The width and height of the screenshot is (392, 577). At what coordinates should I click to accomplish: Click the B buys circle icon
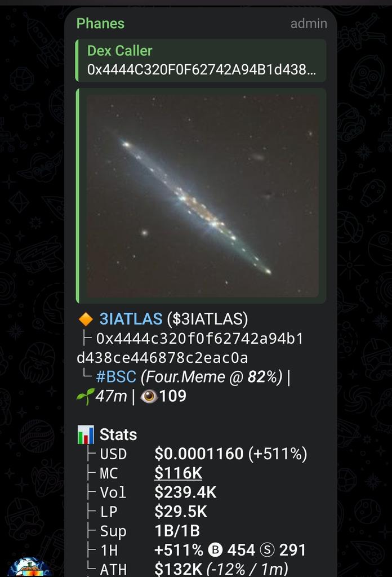click(216, 550)
